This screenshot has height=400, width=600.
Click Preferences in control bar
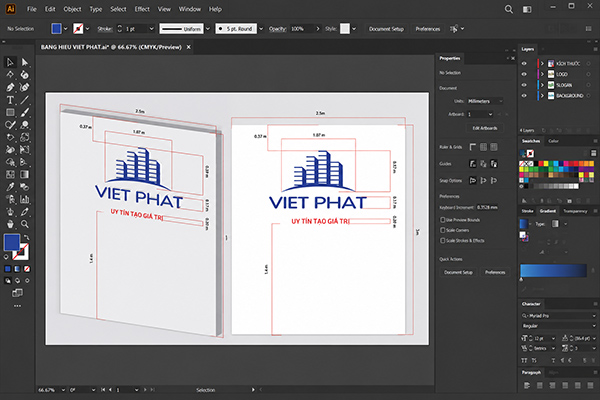(428, 29)
